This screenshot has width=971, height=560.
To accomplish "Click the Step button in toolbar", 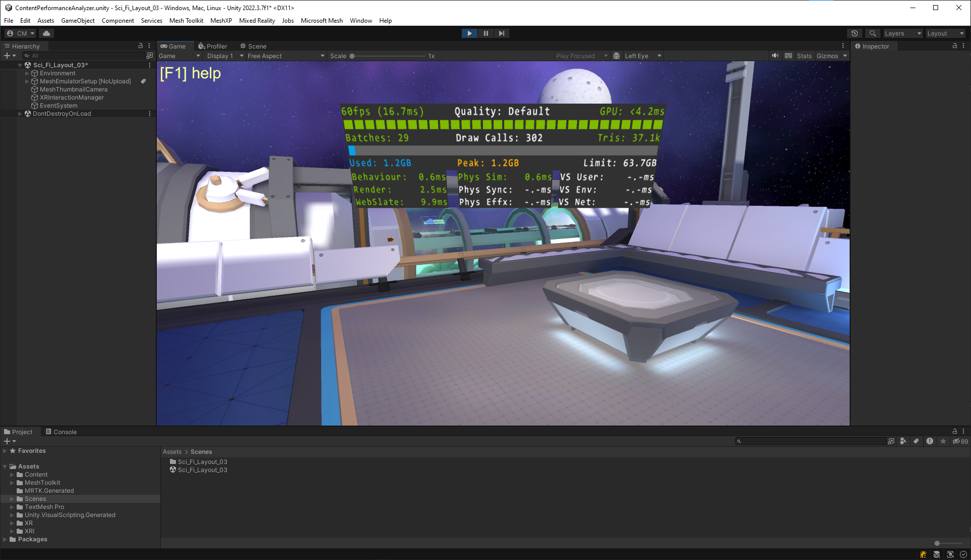I will click(502, 33).
